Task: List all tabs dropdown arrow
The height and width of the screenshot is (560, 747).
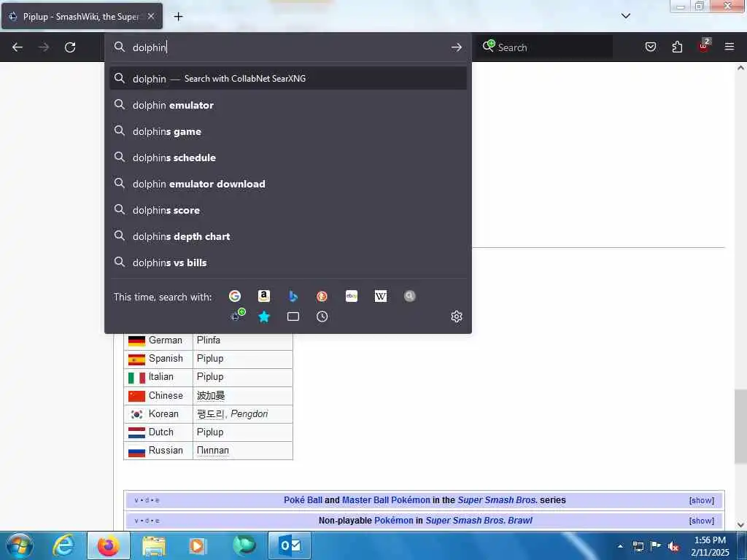Action: (x=626, y=16)
